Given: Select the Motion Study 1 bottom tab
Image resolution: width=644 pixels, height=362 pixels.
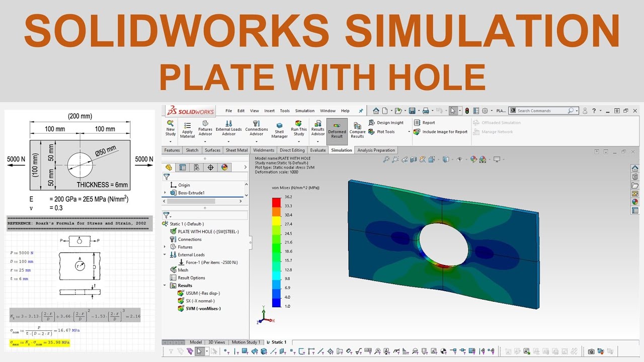Looking at the screenshot, I should pos(246,342).
